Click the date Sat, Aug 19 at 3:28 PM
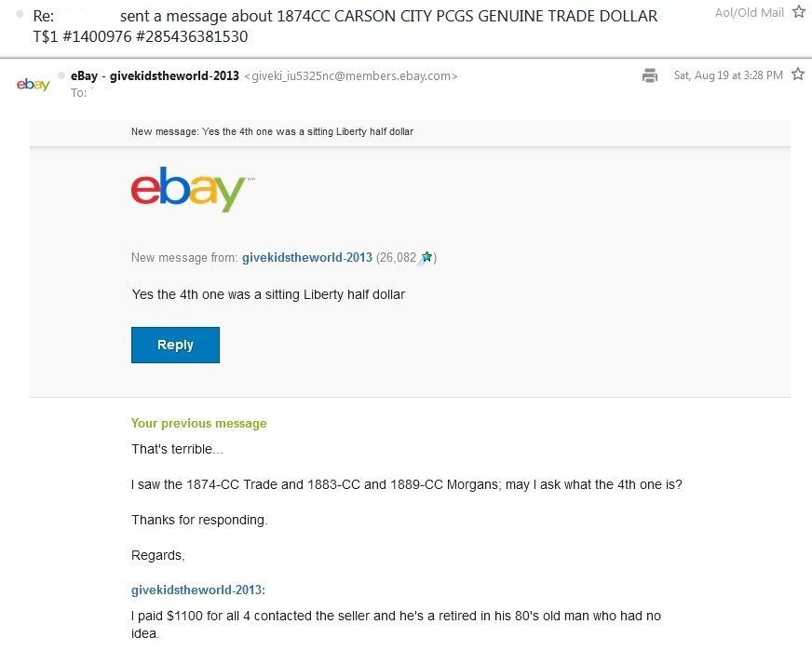812x665 pixels. coord(727,75)
